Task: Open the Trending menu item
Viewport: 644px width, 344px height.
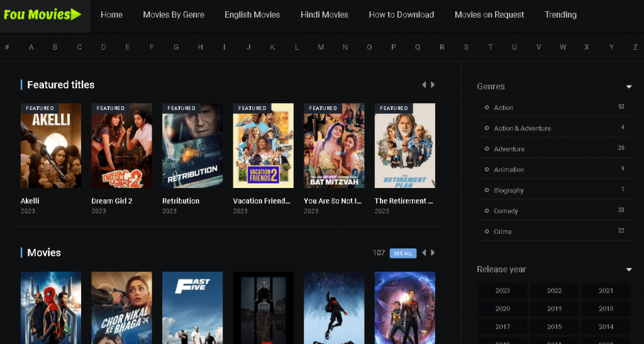Action: click(x=560, y=14)
